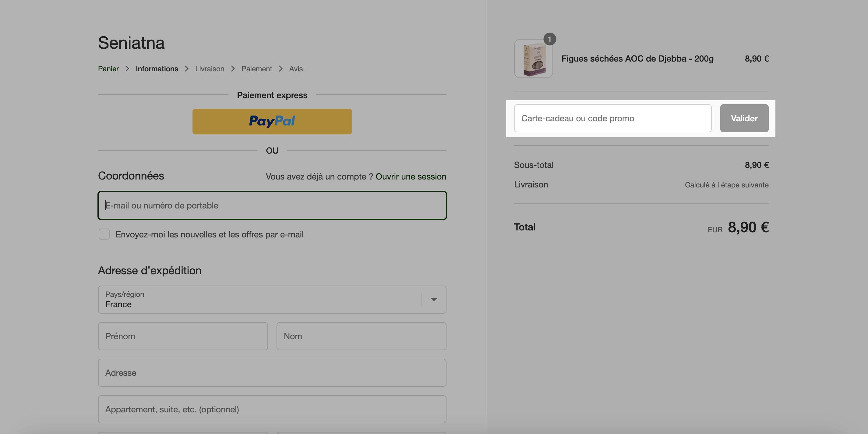Expand the Pays/région dropdown arrow
Image resolution: width=868 pixels, height=434 pixels.
tap(434, 300)
